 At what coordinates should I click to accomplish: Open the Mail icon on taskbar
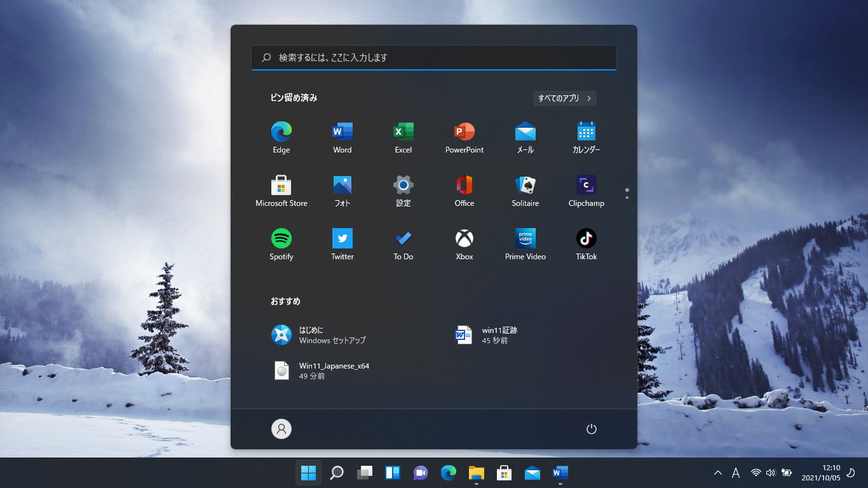532,473
